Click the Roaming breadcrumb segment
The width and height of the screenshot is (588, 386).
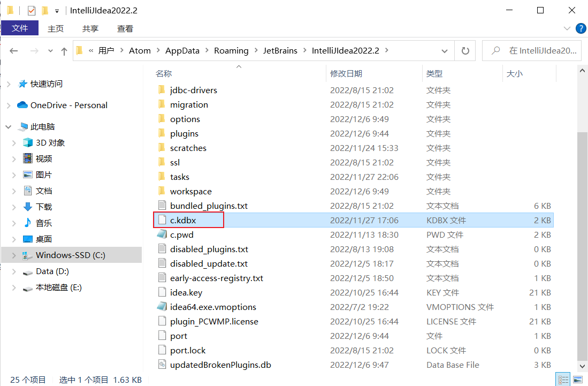(231, 51)
